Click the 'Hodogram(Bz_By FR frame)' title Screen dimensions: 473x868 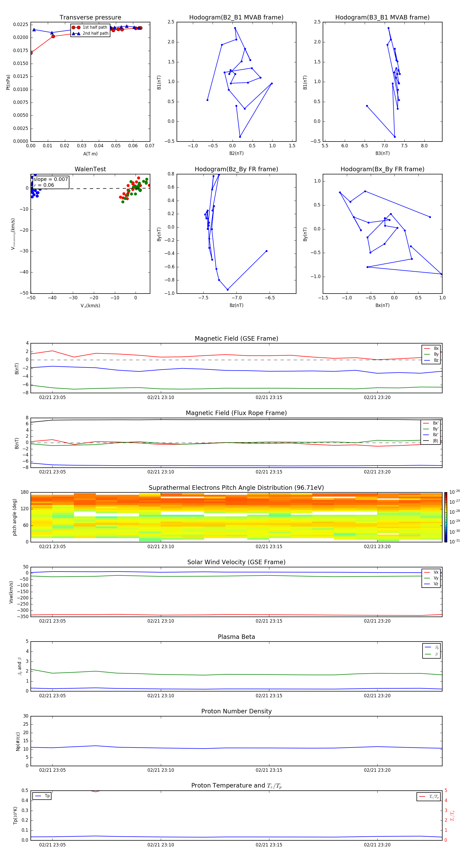[x=236, y=169]
